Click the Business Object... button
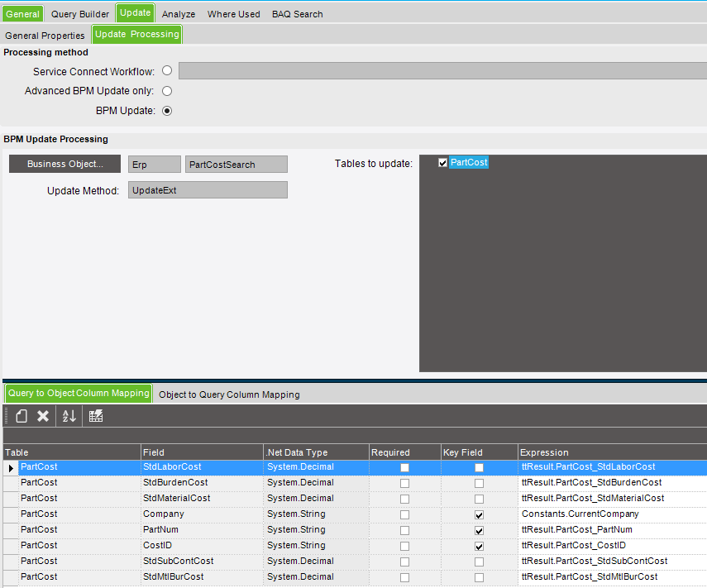 coord(65,164)
